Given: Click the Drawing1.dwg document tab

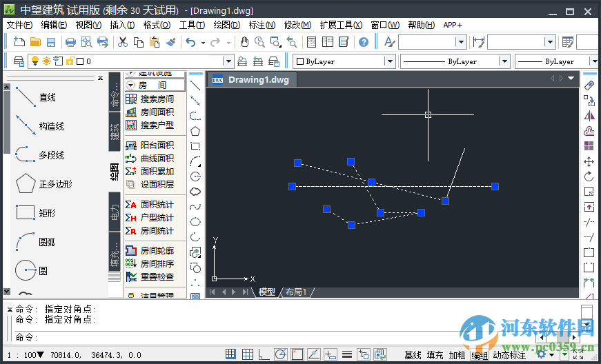Looking at the screenshot, I should tap(251, 79).
